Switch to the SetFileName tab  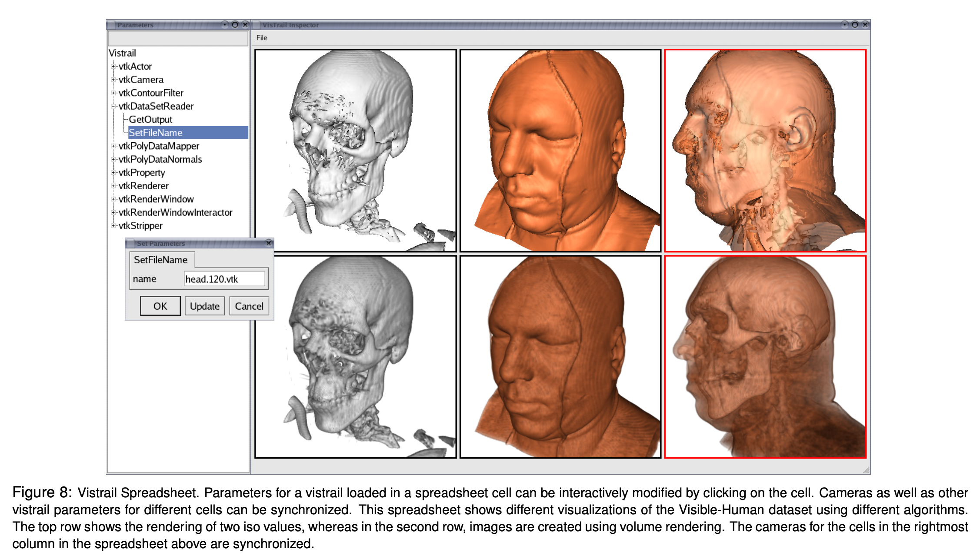(x=160, y=260)
